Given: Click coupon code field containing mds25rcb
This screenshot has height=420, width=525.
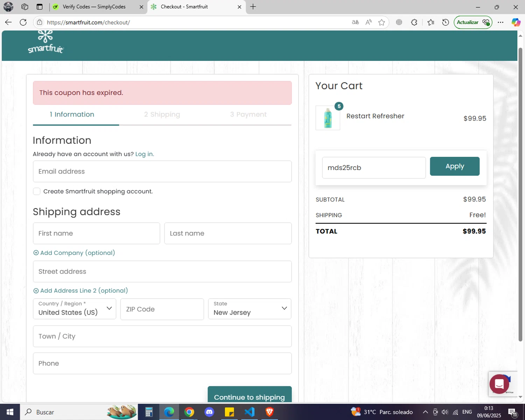Looking at the screenshot, I should coord(374,168).
